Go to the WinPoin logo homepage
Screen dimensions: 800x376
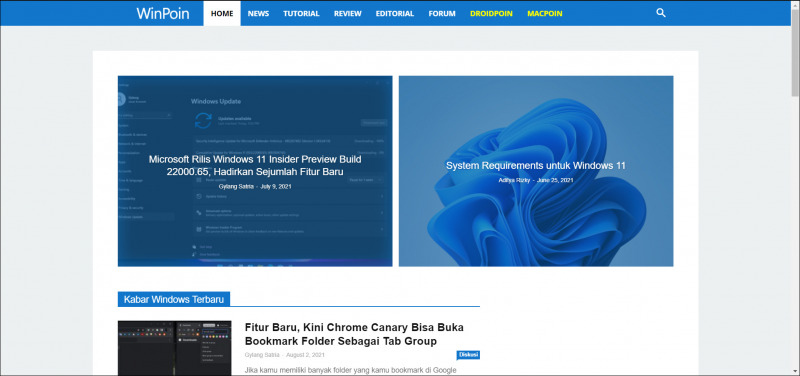tap(162, 13)
